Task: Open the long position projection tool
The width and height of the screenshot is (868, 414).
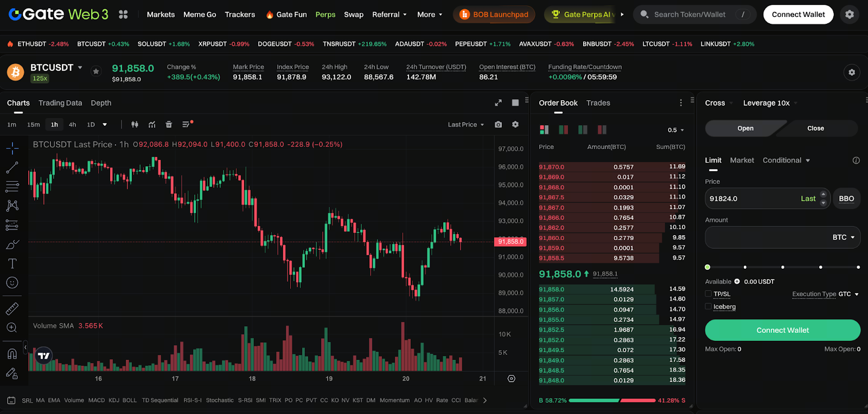Action: pos(12,225)
